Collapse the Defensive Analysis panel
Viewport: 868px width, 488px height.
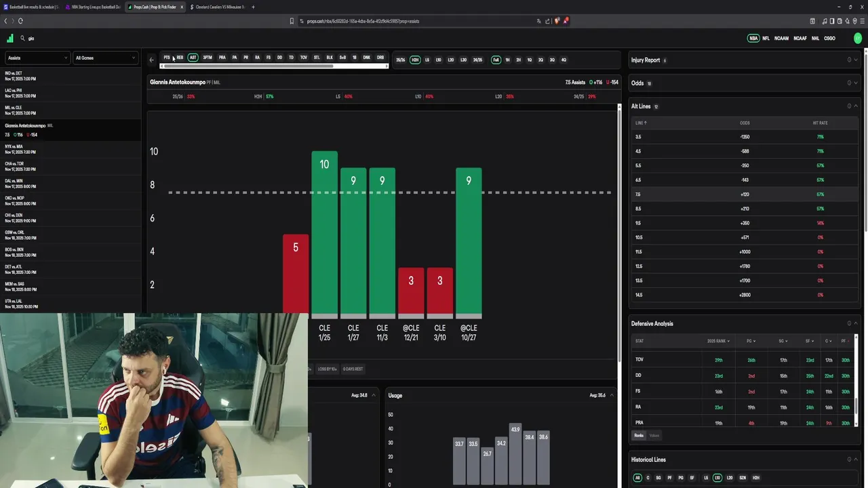click(856, 323)
